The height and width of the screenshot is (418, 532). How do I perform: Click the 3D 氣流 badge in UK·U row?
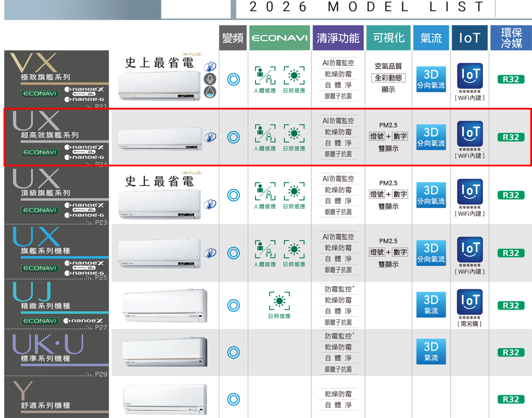(431, 351)
